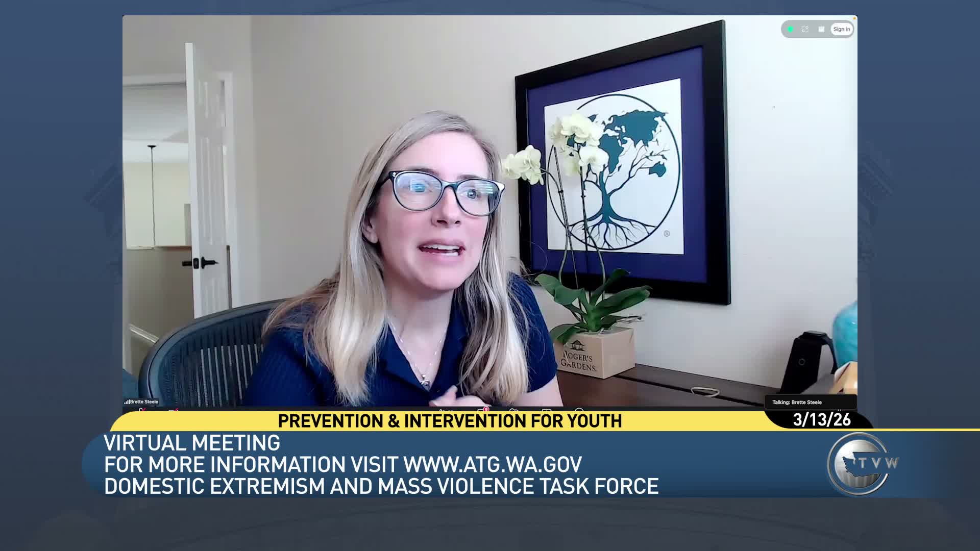Click the green encryption shield icon

(791, 29)
